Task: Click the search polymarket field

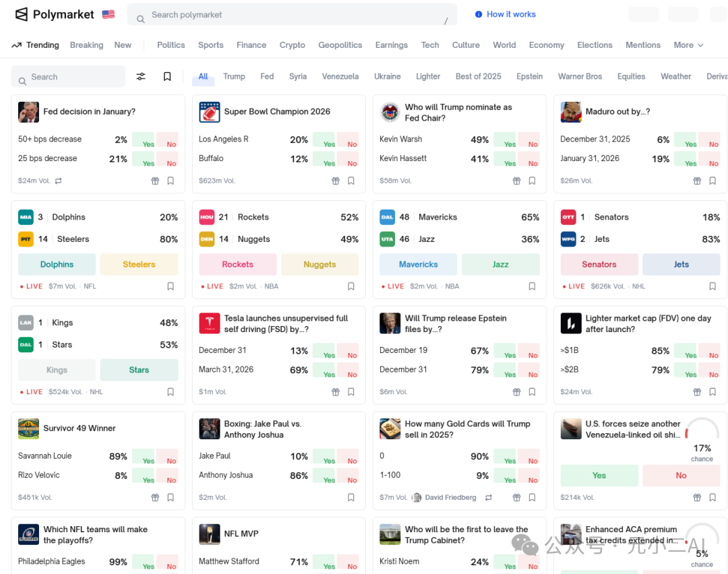Action: pyautogui.click(x=292, y=15)
